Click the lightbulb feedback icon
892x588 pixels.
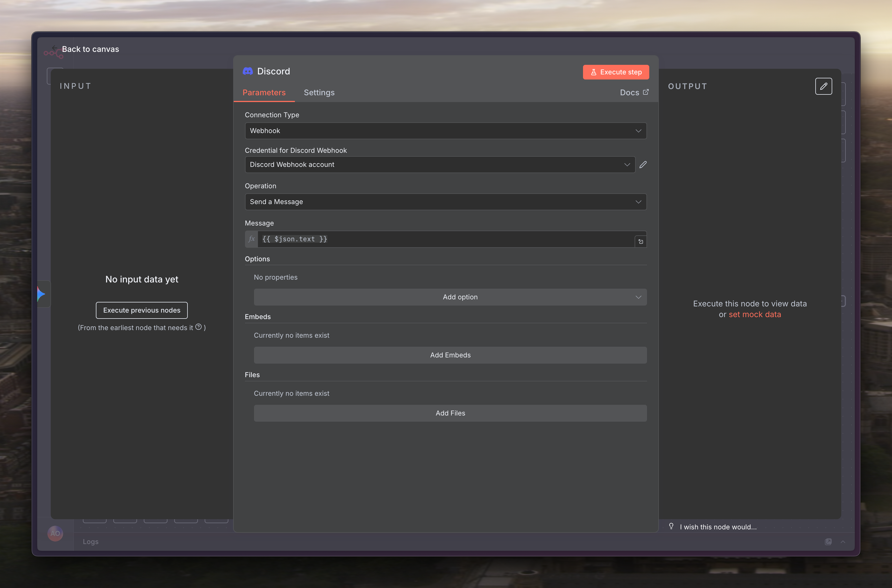click(x=671, y=526)
